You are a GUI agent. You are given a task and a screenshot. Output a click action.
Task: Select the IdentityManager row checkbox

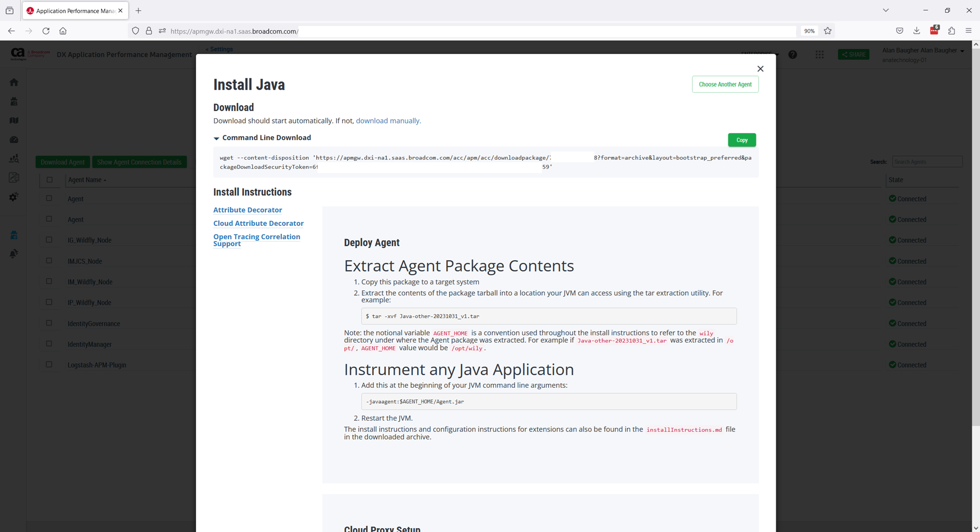coord(49,344)
